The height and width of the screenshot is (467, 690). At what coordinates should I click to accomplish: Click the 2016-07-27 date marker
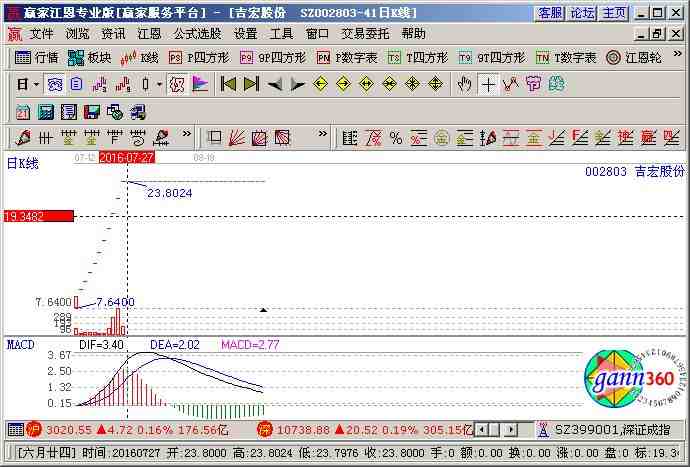click(127, 157)
